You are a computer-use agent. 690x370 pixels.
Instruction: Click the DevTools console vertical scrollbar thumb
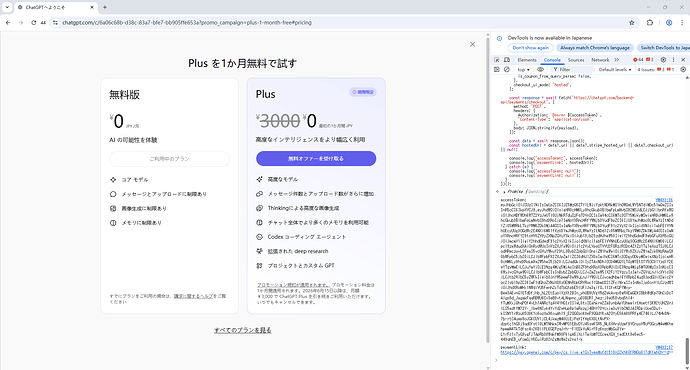point(687,351)
